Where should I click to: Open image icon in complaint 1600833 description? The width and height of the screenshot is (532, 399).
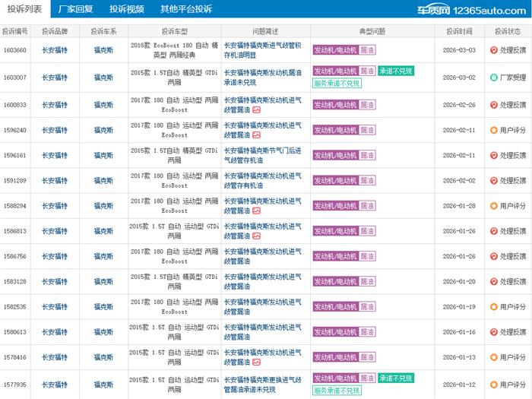point(256,110)
